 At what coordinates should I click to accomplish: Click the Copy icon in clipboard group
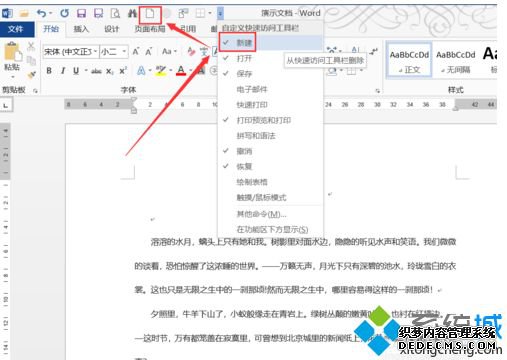point(31,60)
